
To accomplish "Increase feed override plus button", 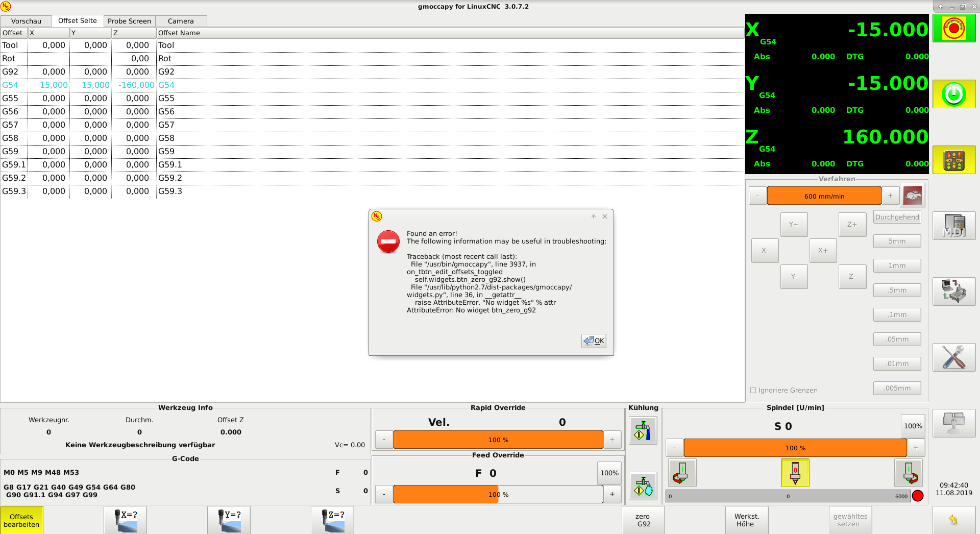I will [x=612, y=494].
